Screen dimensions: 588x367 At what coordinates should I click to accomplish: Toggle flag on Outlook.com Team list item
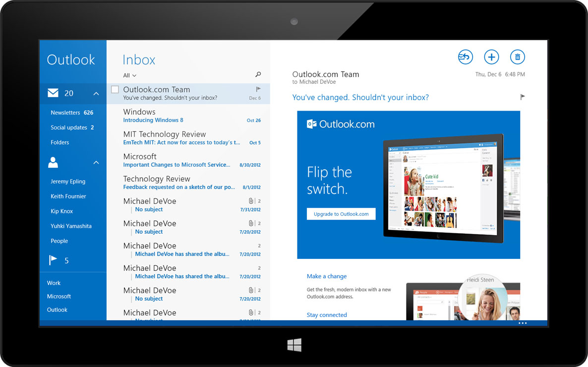tap(258, 89)
